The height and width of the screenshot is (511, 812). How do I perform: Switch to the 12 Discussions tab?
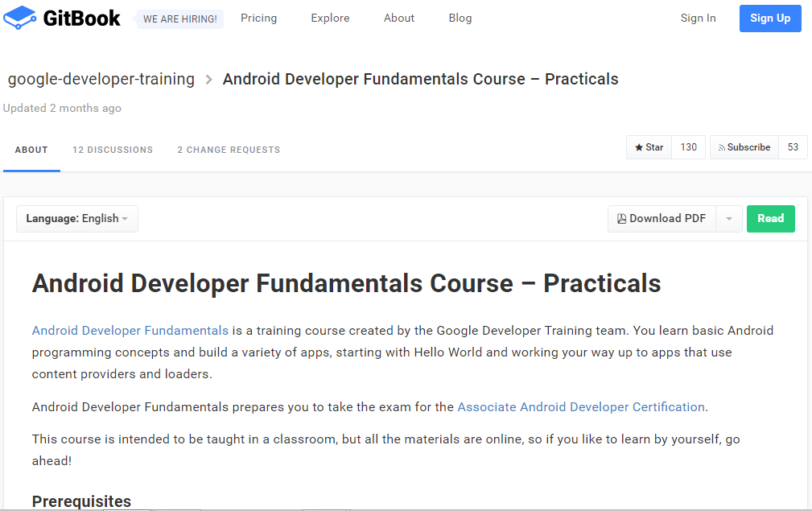pos(112,150)
